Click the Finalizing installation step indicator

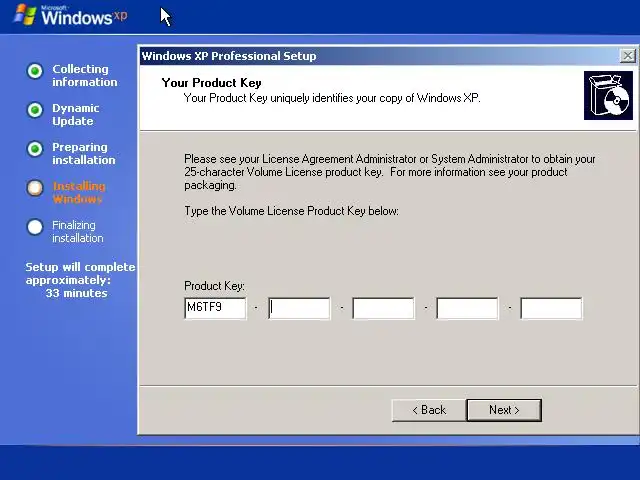(x=35, y=227)
